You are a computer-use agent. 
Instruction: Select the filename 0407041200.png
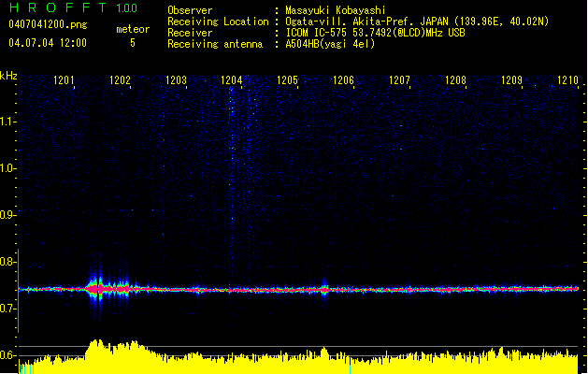click(x=48, y=24)
